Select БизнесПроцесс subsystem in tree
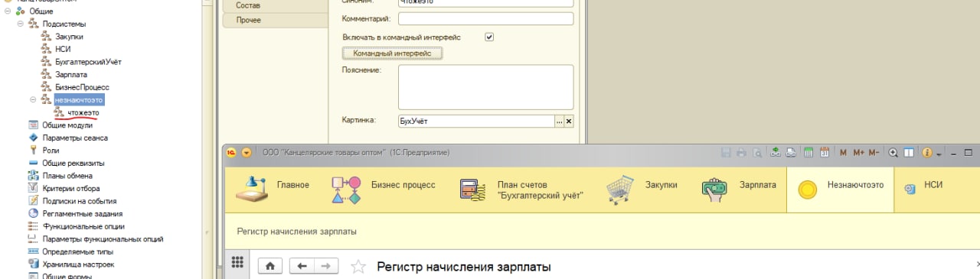The image size is (980, 279). 82,87
